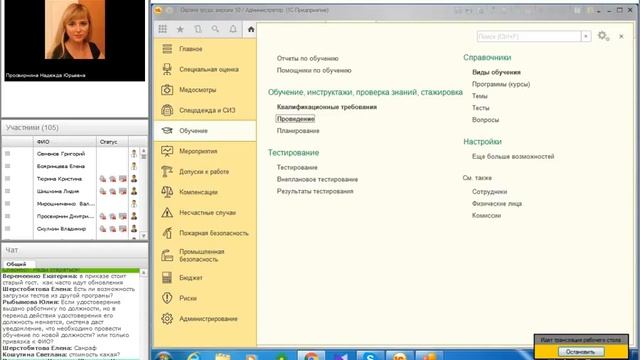Open the sections menu grid icon

click(x=162, y=29)
